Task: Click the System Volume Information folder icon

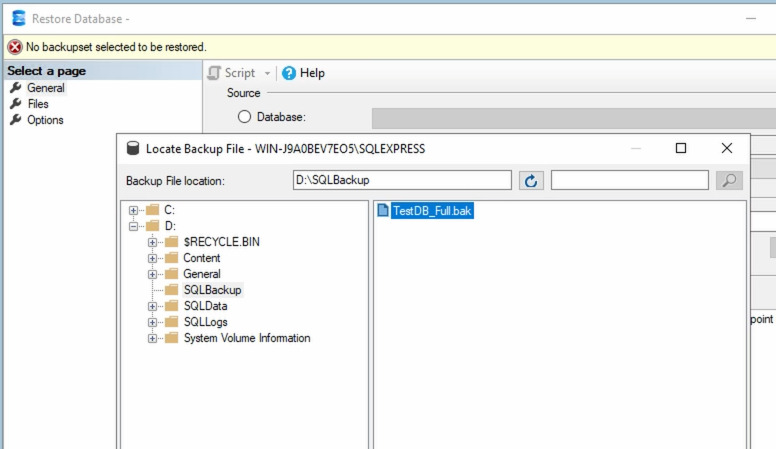Action: pyautogui.click(x=171, y=338)
